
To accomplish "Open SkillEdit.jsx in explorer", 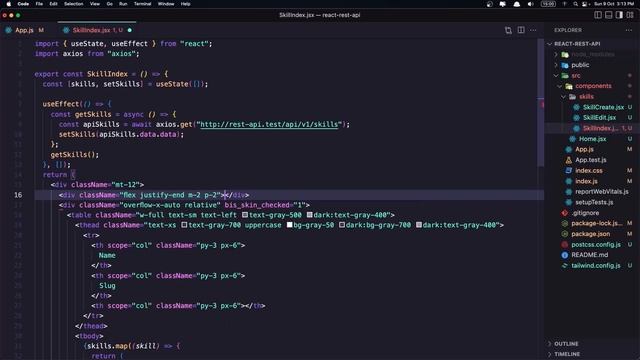I will coord(599,118).
